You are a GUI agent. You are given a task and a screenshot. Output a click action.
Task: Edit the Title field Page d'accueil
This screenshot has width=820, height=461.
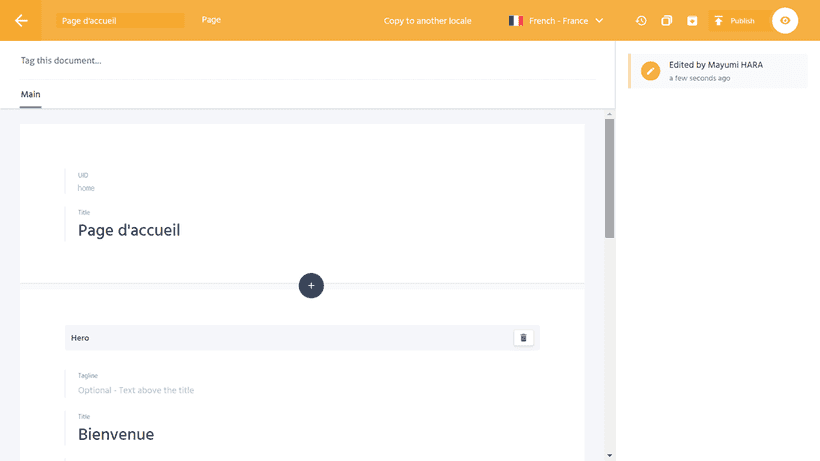click(x=129, y=230)
